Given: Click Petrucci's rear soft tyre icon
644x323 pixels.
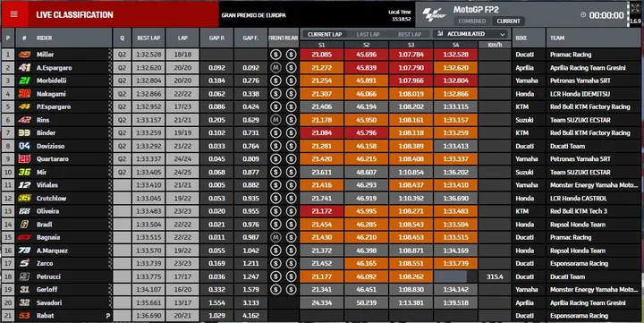Looking at the screenshot, I should tap(292, 276).
